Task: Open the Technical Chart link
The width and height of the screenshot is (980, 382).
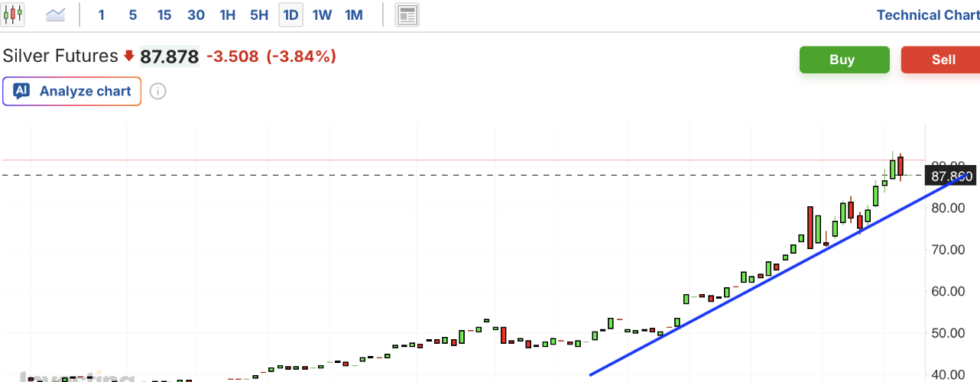Action: [x=928, y=15]
